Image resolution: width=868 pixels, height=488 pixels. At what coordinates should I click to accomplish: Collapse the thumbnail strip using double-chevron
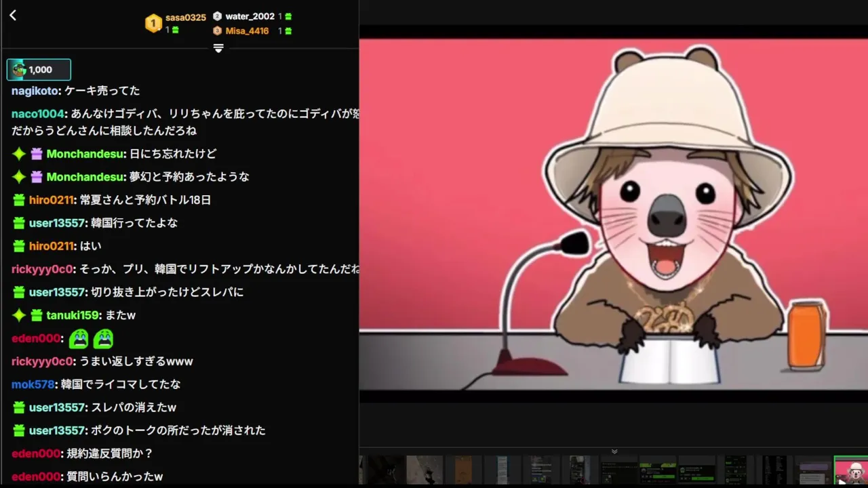(x=614, y=451)
